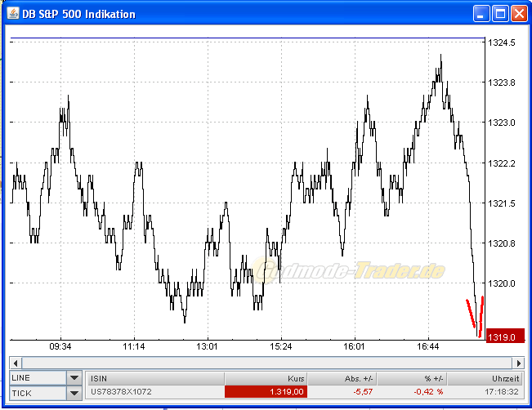The height and width of the screenshot is (410, 532).
Task: Click the ISIN column header
Action: point(155,378)
